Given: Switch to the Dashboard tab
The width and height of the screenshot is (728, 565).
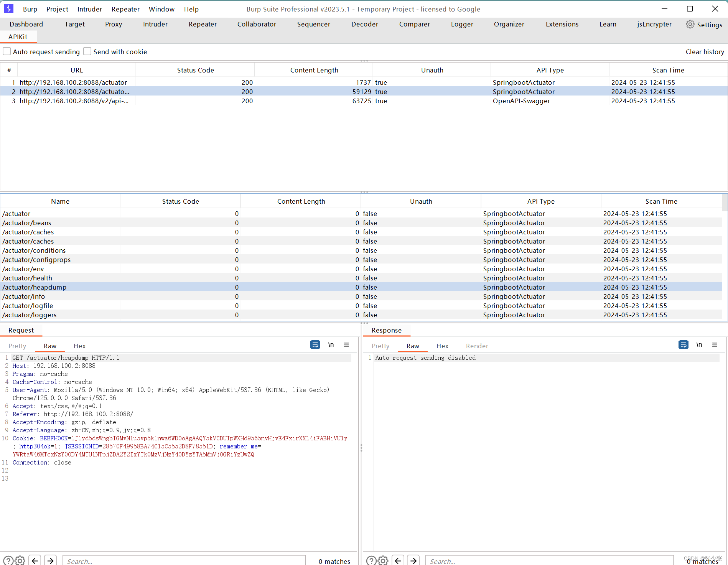Looking at the screenshot, I should pyautogui.click(x=26, y=24).
